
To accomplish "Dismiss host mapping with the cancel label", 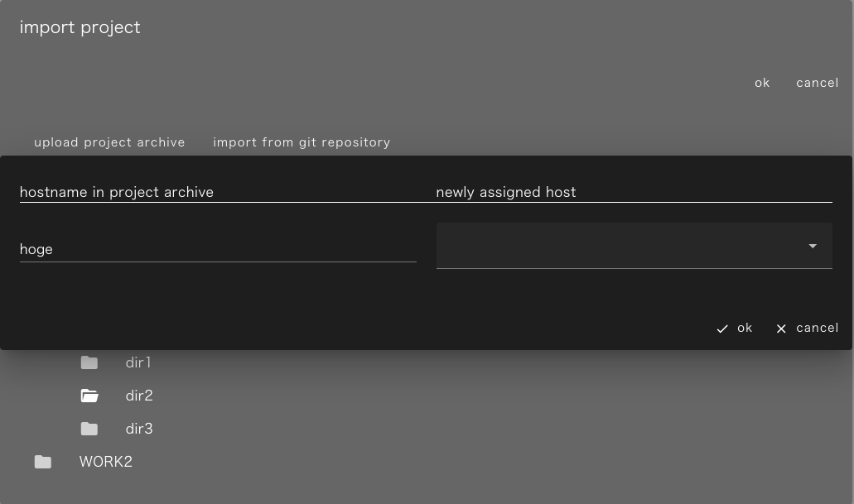I will (x=817, y=328).
